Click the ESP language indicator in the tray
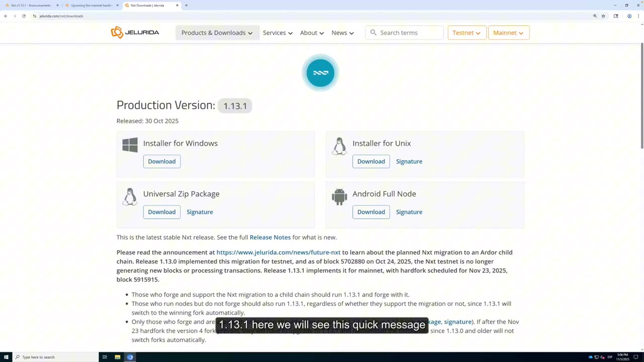 point(610,357)
